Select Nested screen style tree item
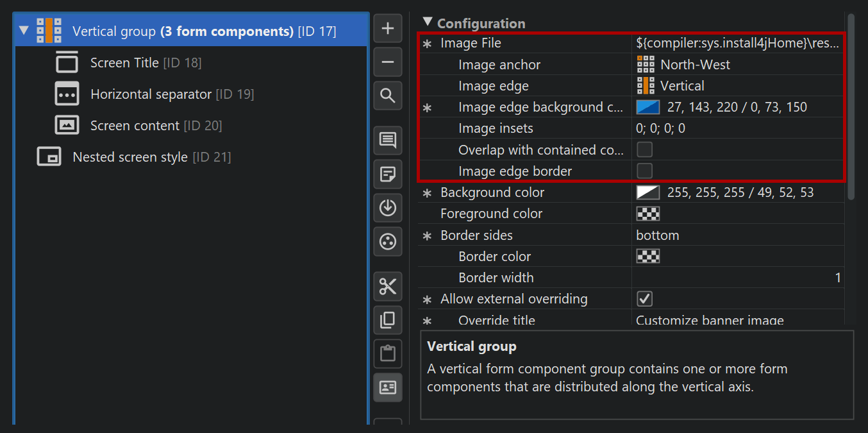 click(130, 157)
